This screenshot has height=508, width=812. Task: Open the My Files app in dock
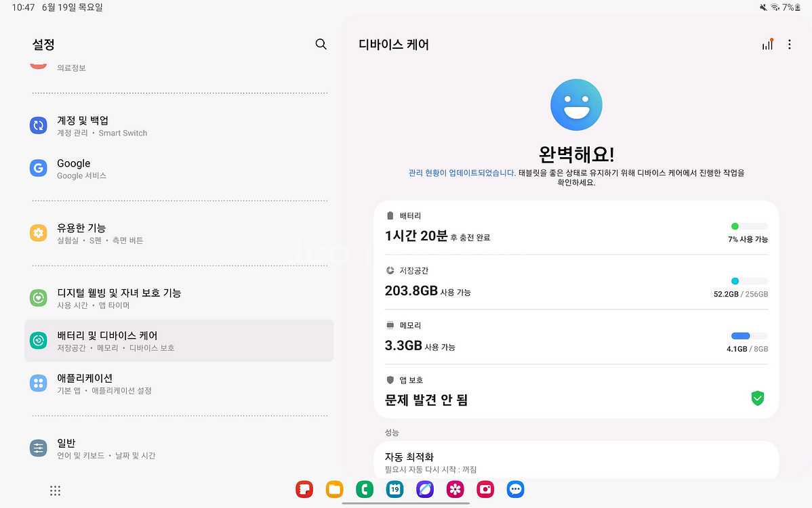(x=334, y=489)
